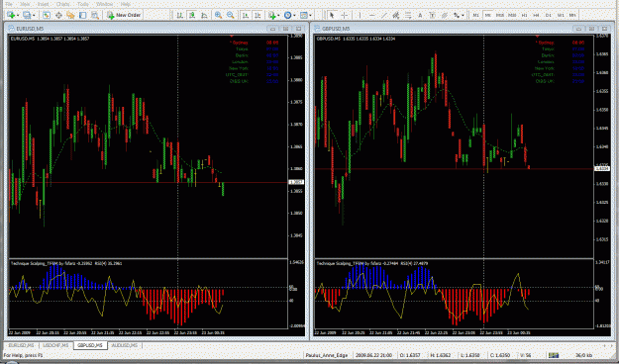Screen dimensions: 619x364
Task: Open the File menu
Action: 9,4
